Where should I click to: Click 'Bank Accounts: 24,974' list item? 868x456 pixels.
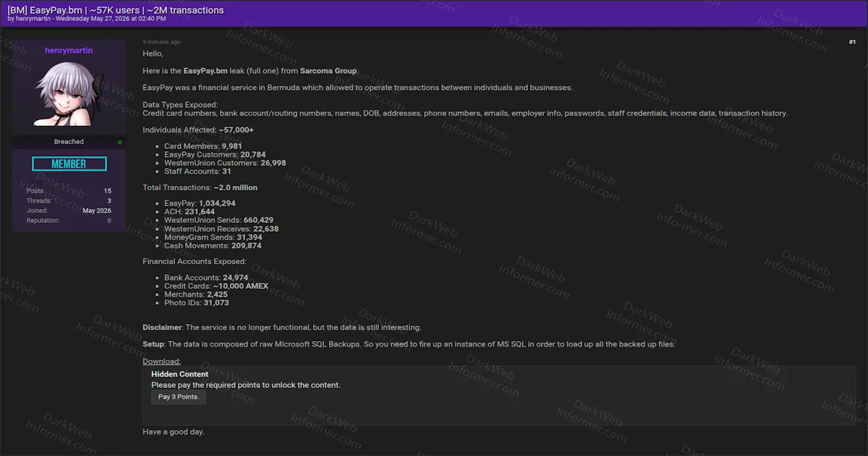point(206,278)
